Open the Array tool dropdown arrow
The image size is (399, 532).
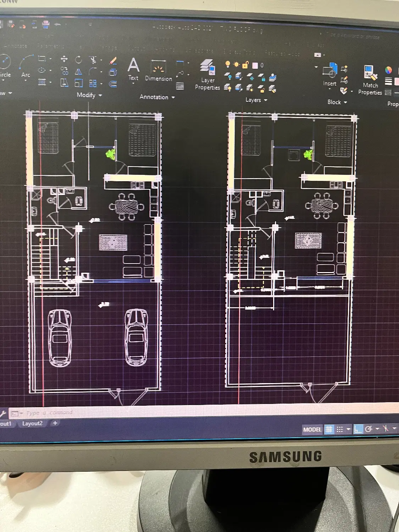point(101,84)
